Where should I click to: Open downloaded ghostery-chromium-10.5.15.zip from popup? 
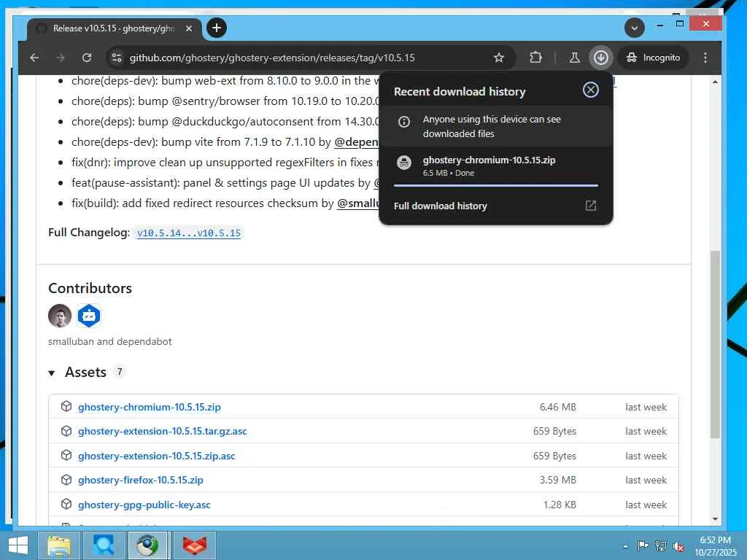point(489,160)
